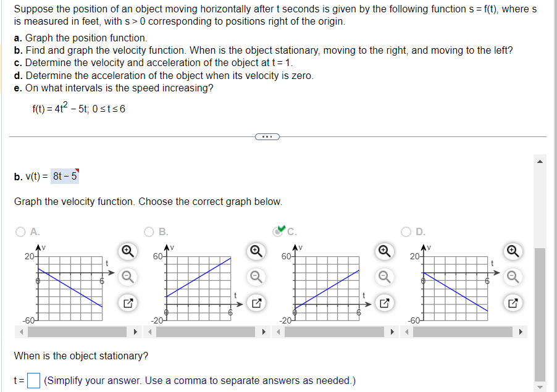The height and width of the screenshot is (392, 557).
Task: Zoom out on graph C
Action: [x=384, y=277]
